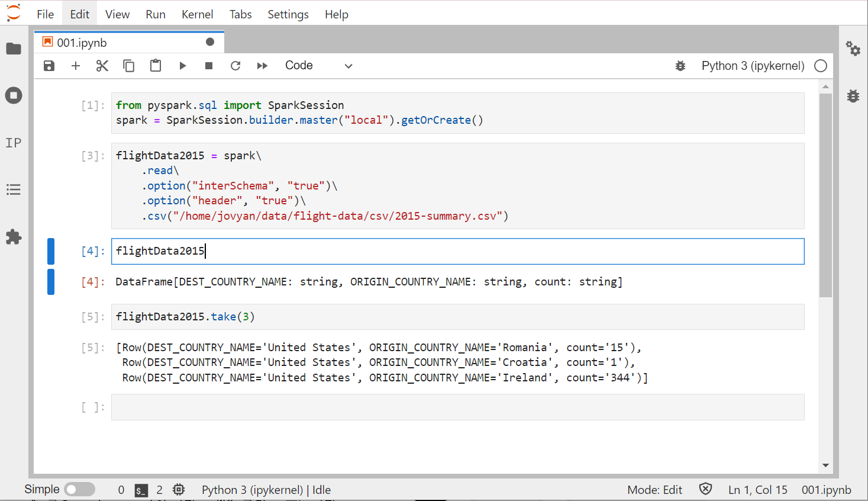868x501 pixels.
Task: Switch kernel via Python 3 (ipykernel) button
Action: (x=753, y=66)
